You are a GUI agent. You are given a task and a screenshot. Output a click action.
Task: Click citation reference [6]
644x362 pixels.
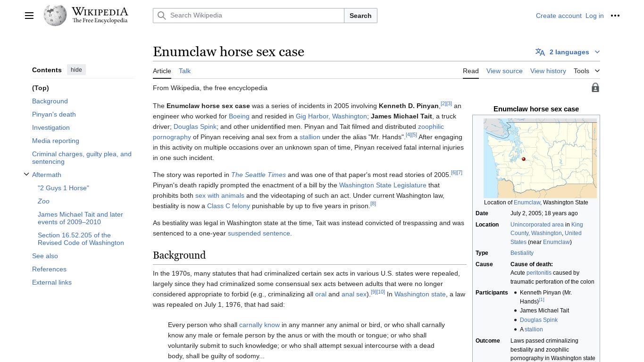454,172
